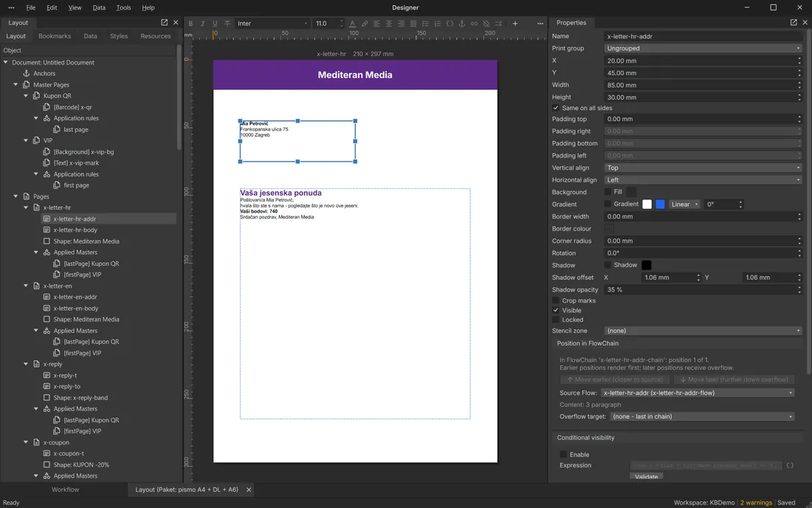Image resolution: width=812 pixels, height=508 pixels.
Task: Open the toolbar overflow (three dots) menu
Action: (540, 24)
